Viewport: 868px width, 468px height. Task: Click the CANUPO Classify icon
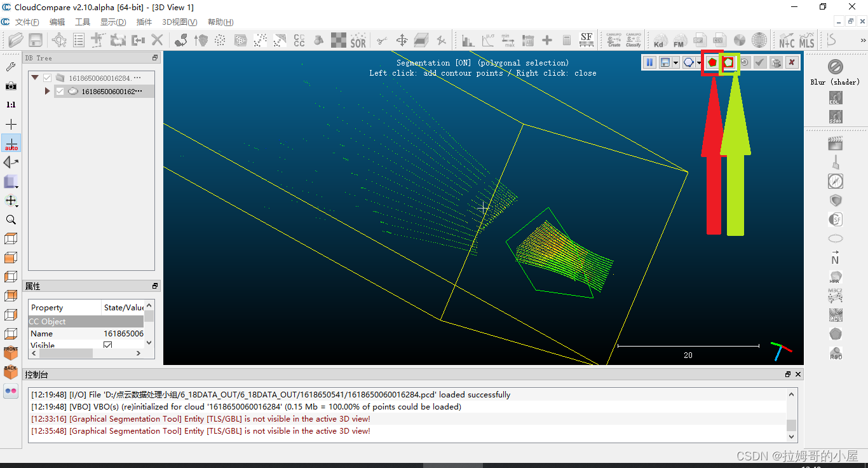(634, 40)
